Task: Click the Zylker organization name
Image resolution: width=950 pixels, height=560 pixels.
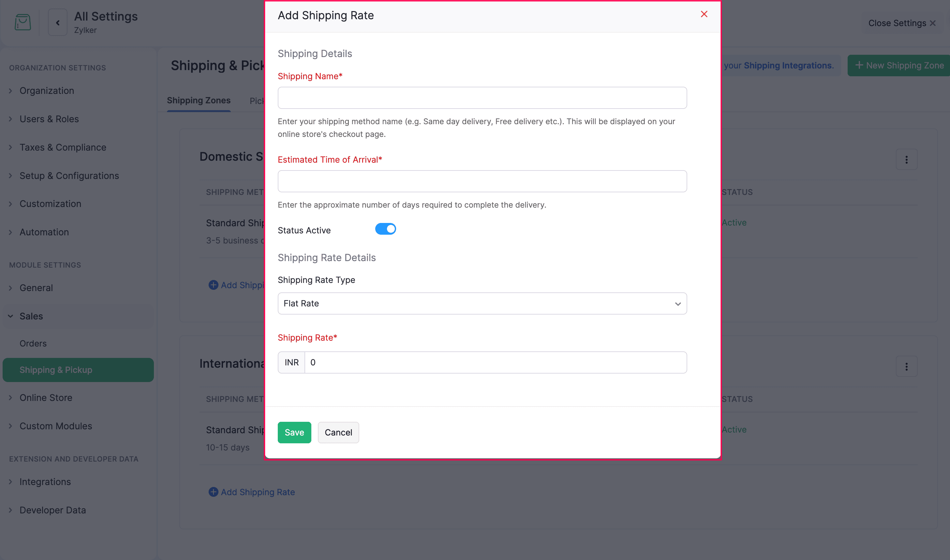Action: pyautogui.click(x=85, y=30)
